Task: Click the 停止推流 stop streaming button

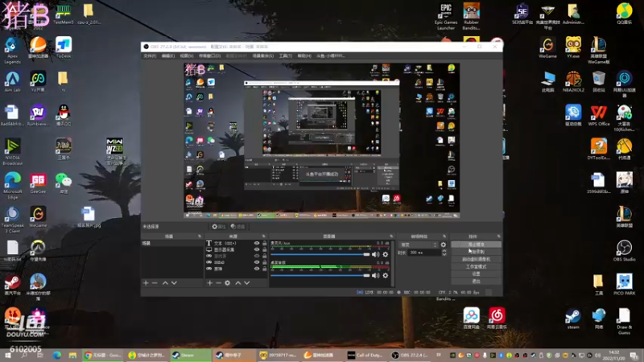Action: 476,245
